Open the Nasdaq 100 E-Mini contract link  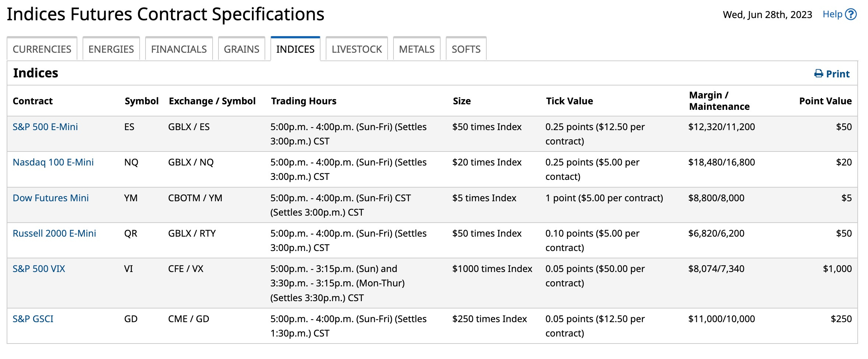click(x=53, y=162)
